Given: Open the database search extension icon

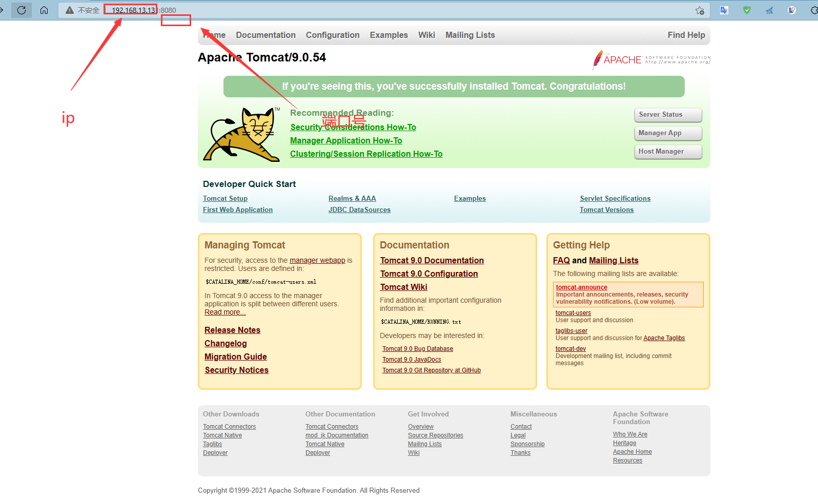Looking at the screenshot, I should 792,10.
